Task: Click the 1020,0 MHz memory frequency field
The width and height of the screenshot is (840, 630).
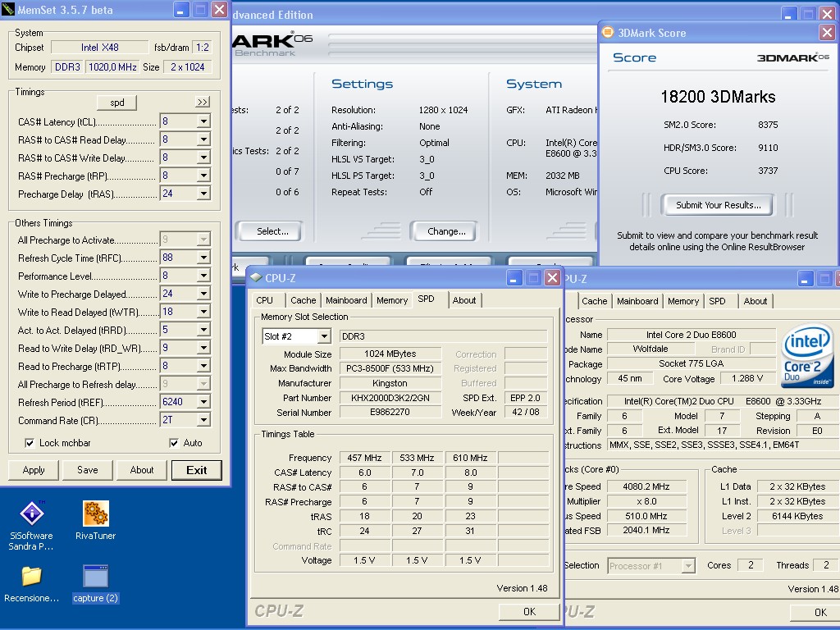Action: coord(112,67)
